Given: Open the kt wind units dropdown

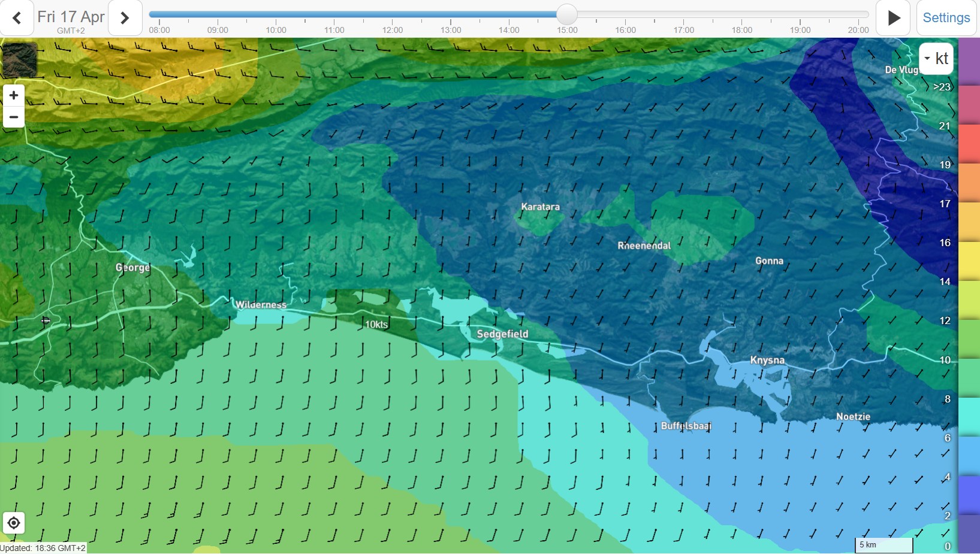Looking at the screenshot, I should coord(936,59).
